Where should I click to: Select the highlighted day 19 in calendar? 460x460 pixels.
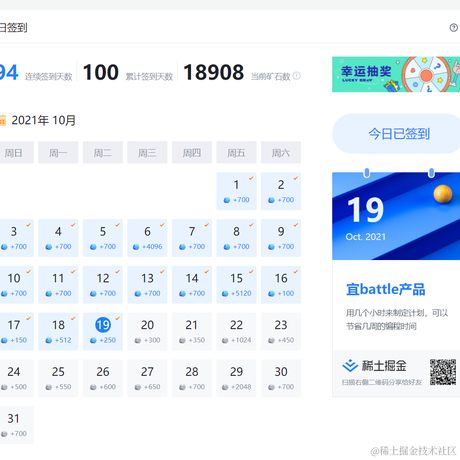[103, 331]
